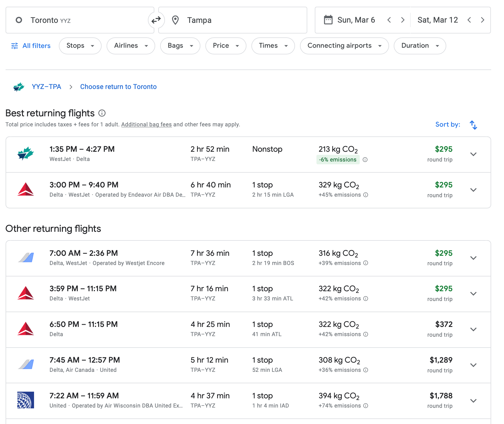This screenshot has width=504, height=424.
Task: Open Additional bag fees link
Action: tap(146, 124)
